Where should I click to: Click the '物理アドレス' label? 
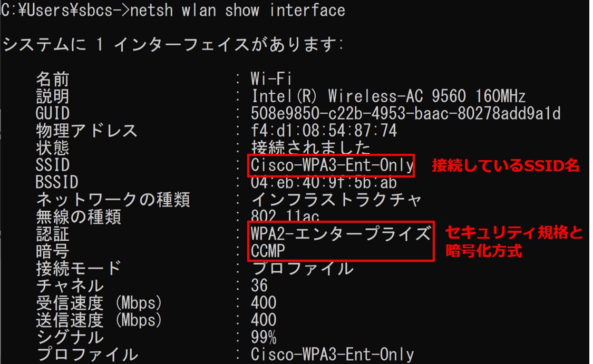[x=86, y=131]
